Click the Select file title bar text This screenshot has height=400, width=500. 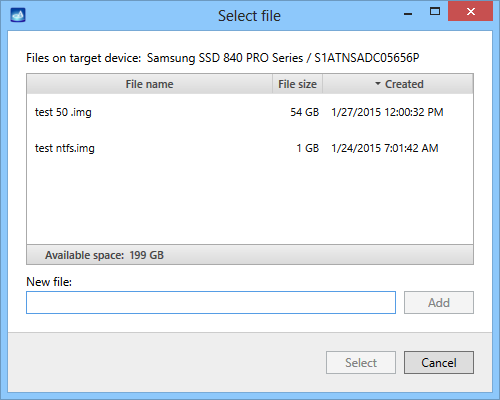pos(249,16)
